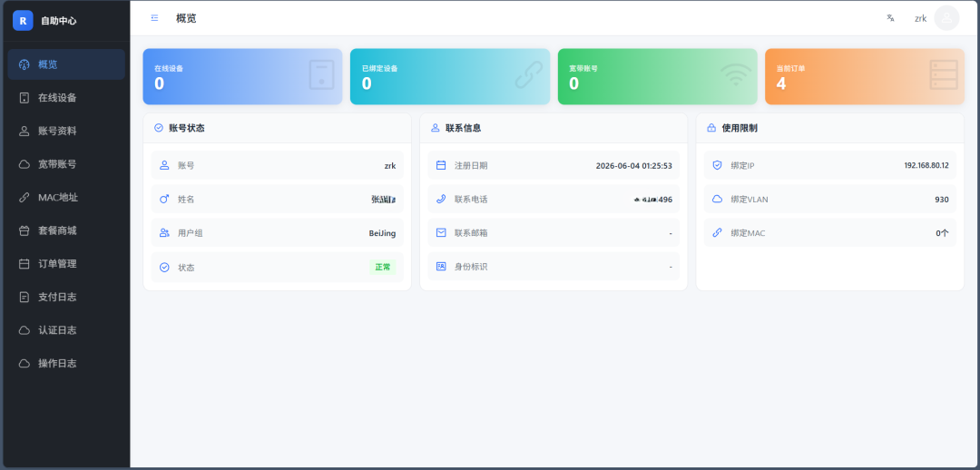
Task: Select 概览 in the sidebar menu
Action: [x=66, y=64]
